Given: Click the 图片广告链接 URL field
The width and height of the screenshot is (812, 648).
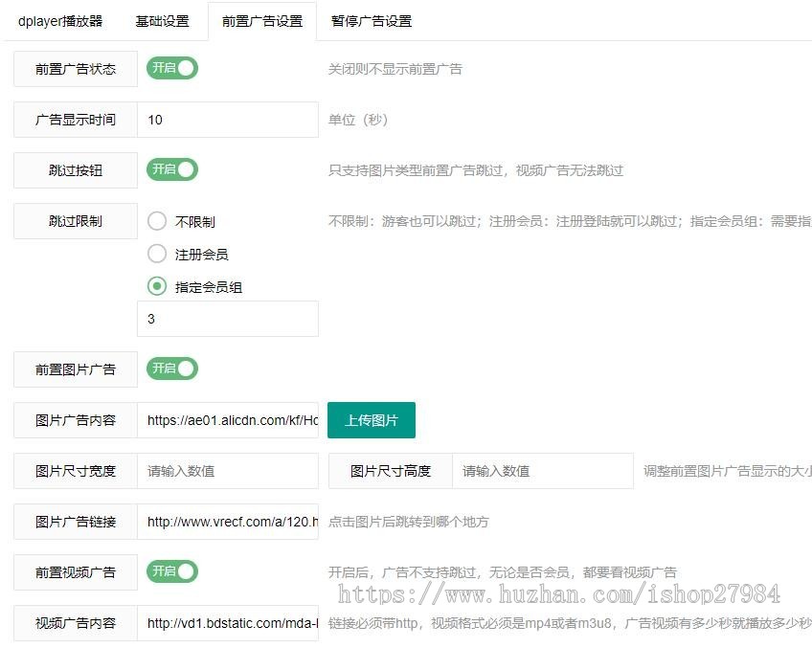Looking at the screenshot, I should [x=228, y=522].
